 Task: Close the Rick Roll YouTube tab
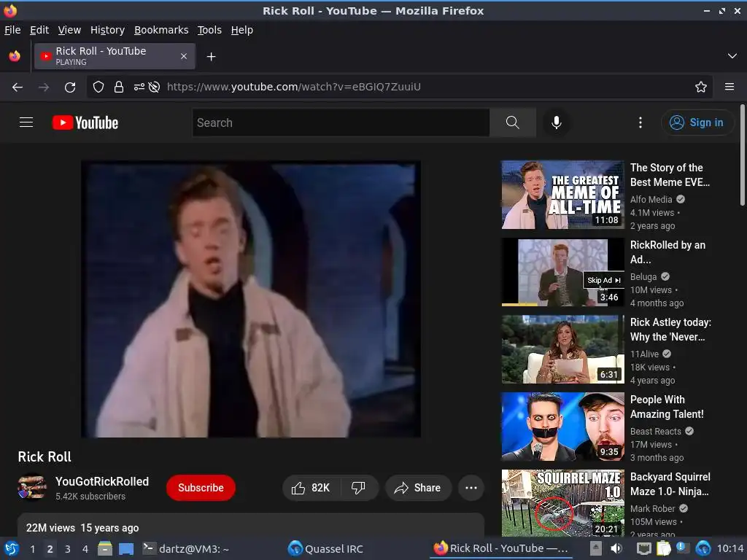coord(184,56)
